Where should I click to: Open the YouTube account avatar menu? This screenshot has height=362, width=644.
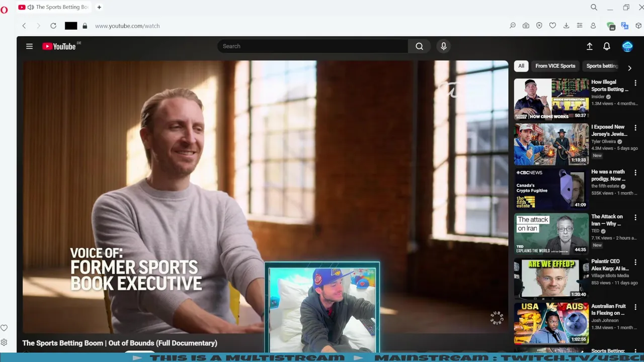(627, 46)
